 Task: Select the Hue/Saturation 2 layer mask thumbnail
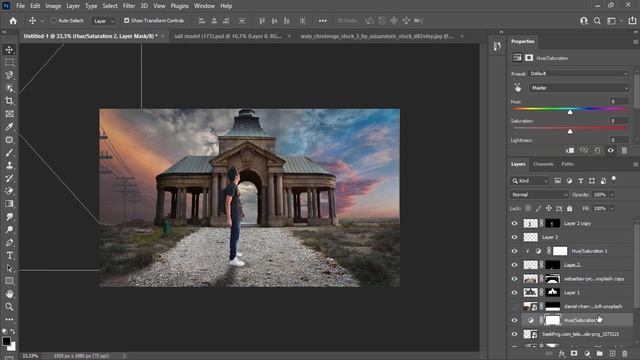tap(553, 320)
